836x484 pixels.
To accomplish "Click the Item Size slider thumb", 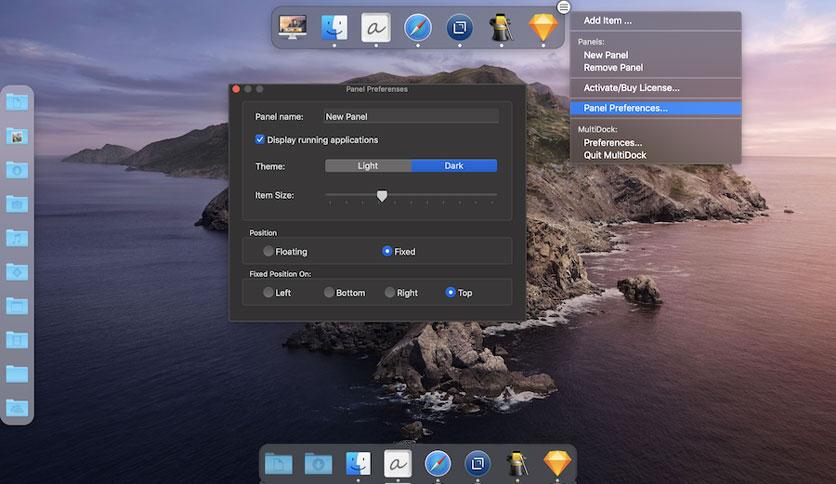I will pos(382,196).
